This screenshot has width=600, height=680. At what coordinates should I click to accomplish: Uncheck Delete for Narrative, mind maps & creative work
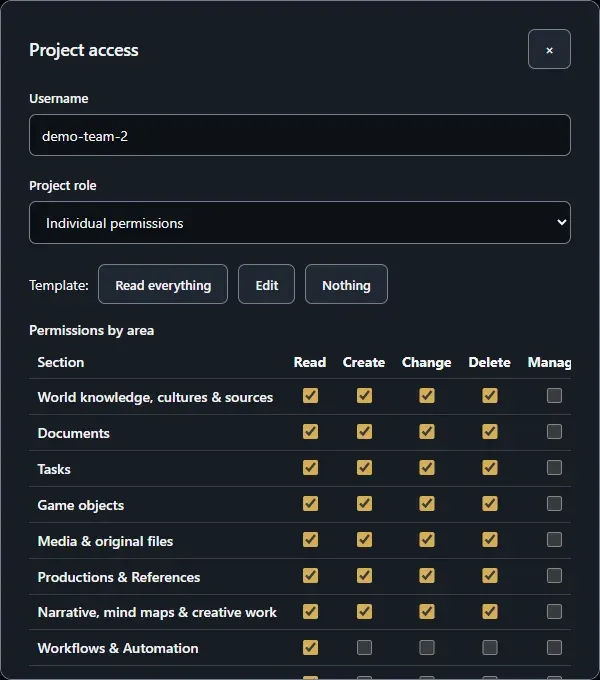[490, 611]
